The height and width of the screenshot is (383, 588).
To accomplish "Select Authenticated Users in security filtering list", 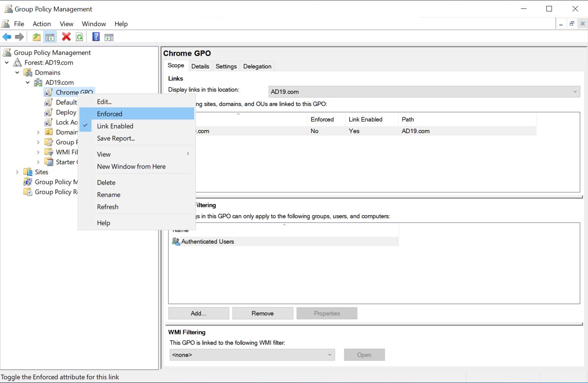I will [208, 242].
